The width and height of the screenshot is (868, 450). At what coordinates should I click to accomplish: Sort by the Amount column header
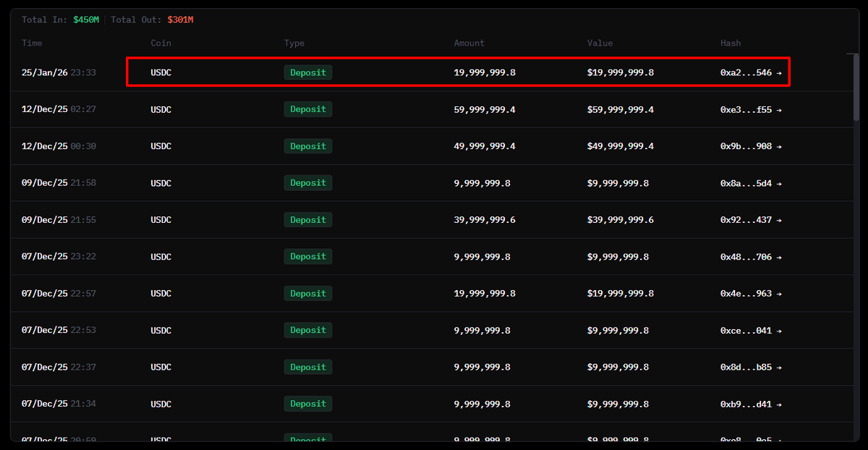click(x=469, y=43)
